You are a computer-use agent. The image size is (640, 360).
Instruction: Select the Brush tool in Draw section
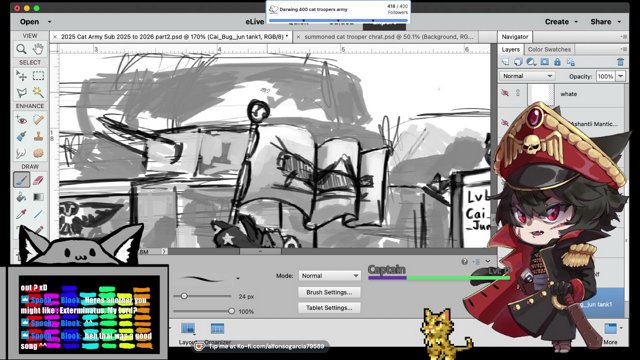pyautogui.click(x=21, y=180)
